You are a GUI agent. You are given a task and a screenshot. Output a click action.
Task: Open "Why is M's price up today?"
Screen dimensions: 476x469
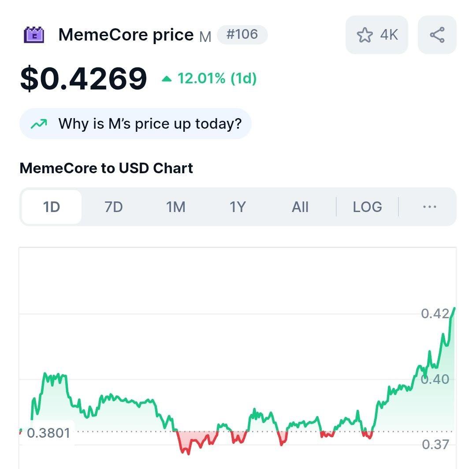tap(150, 124)
